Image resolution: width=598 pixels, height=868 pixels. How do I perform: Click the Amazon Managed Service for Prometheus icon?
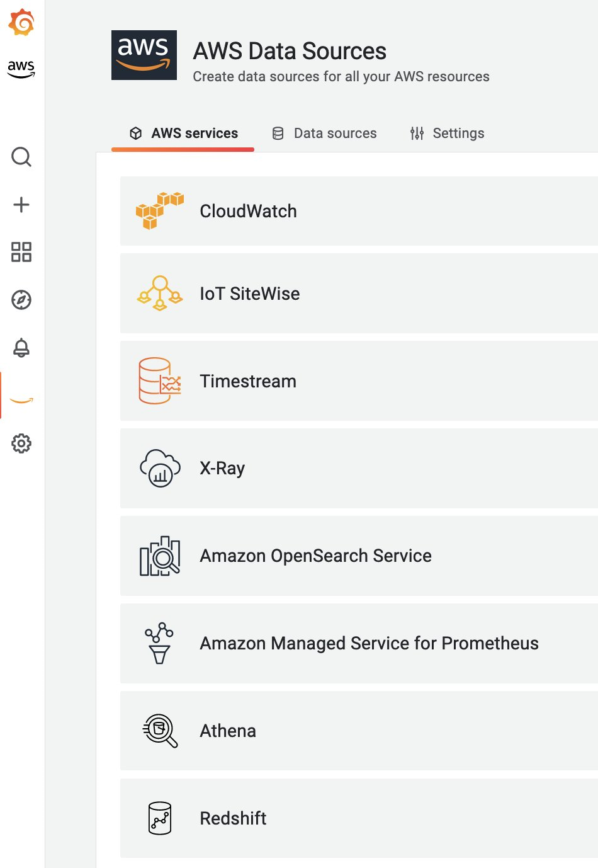[x=159, y=643]
